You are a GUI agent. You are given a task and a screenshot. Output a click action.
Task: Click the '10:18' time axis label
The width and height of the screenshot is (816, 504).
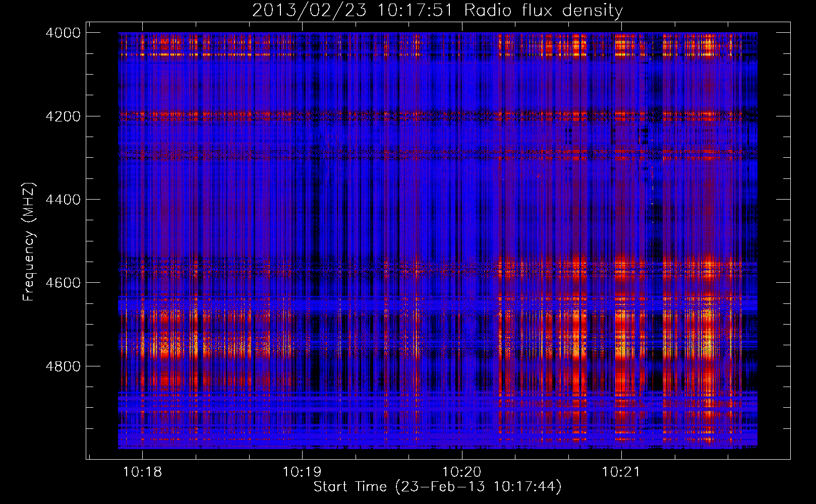142,472
